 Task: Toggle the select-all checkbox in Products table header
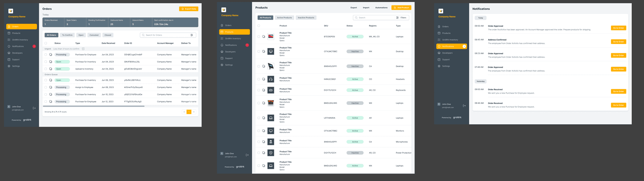[259, 26]
